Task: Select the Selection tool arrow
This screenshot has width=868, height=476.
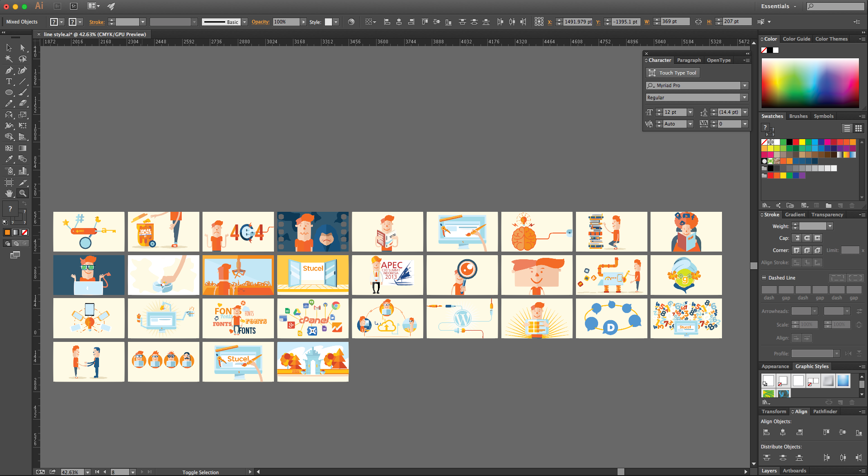Action: 9,48
